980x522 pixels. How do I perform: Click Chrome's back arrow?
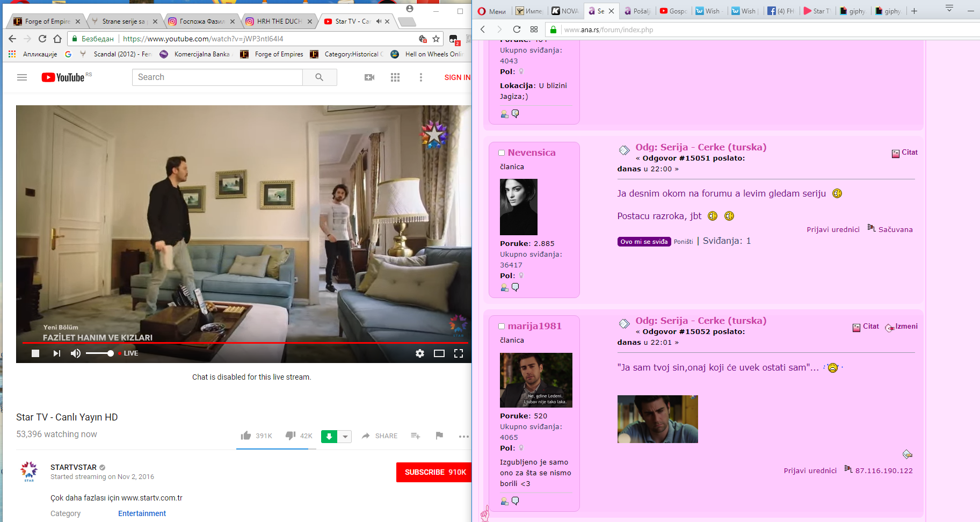[x=12, y=39]
